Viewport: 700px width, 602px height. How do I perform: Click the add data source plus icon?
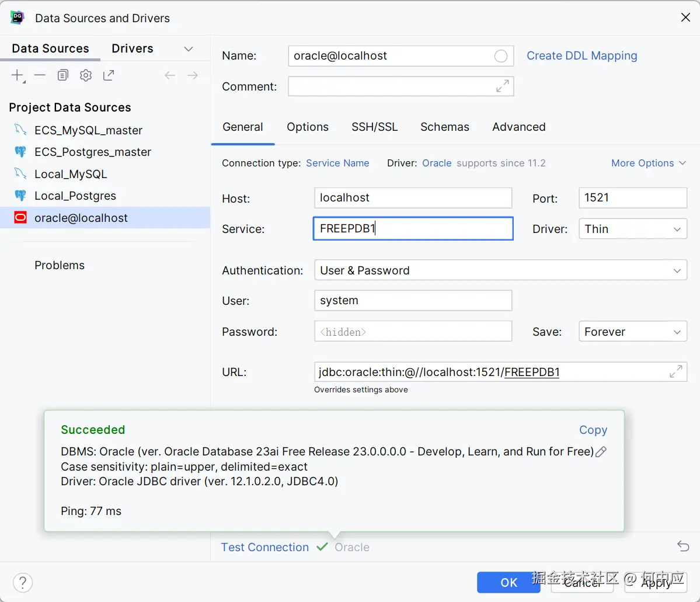coord(18,75)
